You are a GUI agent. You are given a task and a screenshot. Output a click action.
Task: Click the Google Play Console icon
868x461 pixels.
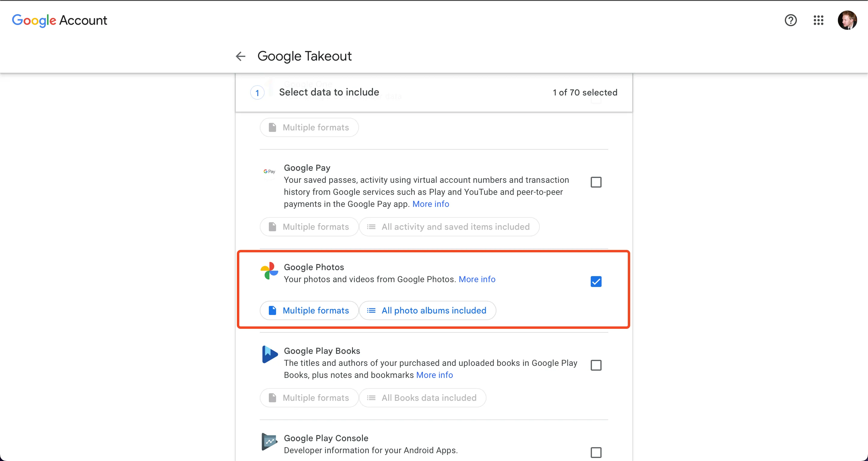pos(269,441)
